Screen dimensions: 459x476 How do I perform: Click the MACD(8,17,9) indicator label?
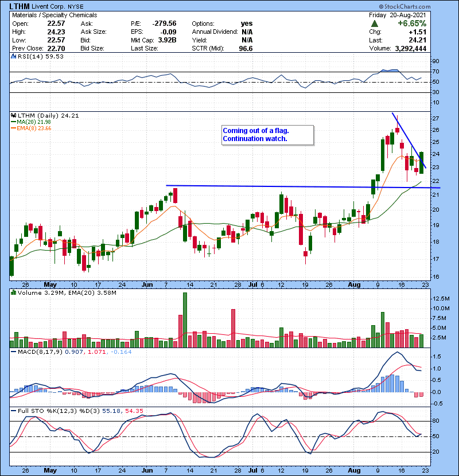(x=40, y=352)
